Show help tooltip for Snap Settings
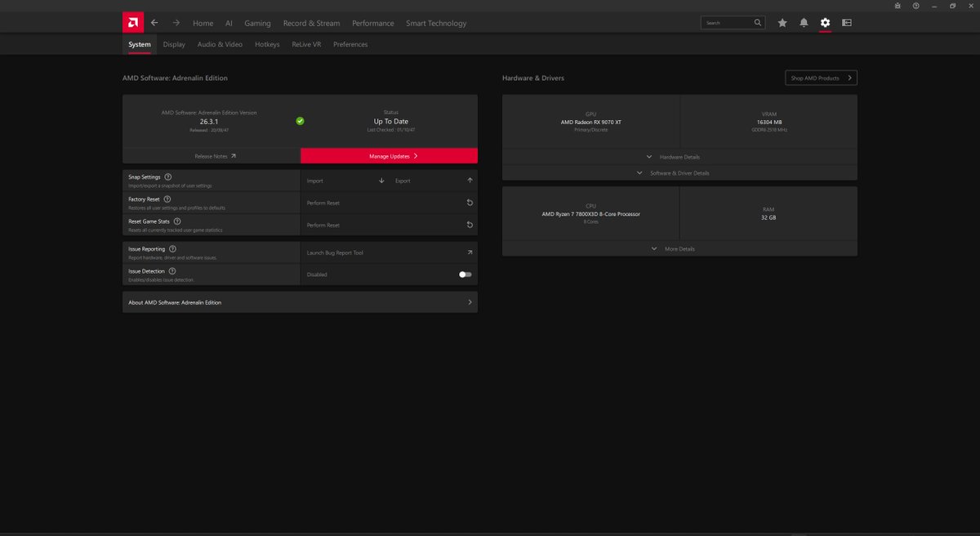Screen dimensions: 980x536 pyautogui.click(x=168, y=176)
